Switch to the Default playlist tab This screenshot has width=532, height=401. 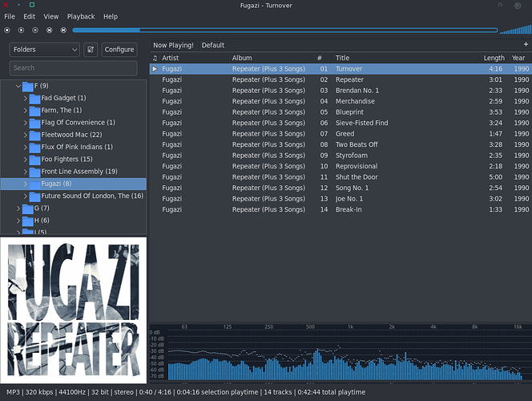(x=212, y=45)
